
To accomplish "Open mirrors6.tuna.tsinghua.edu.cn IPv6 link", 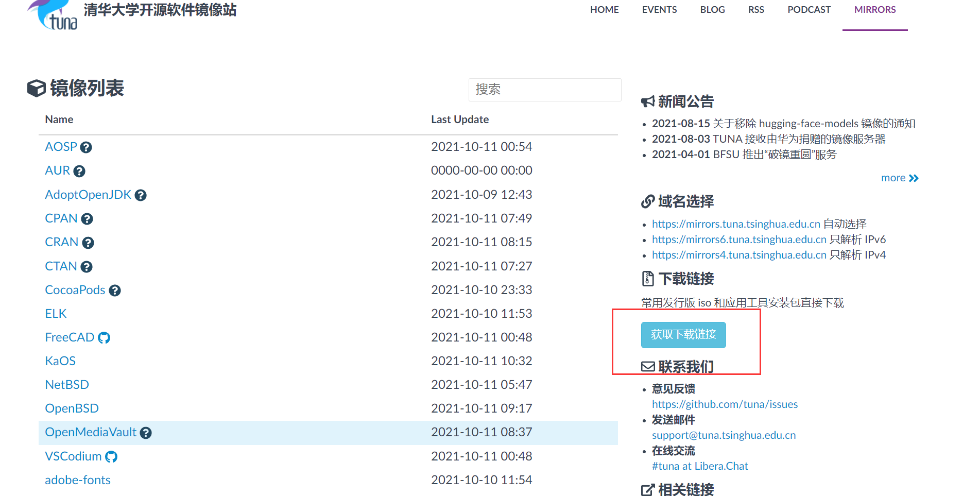I will pos(739,240).
